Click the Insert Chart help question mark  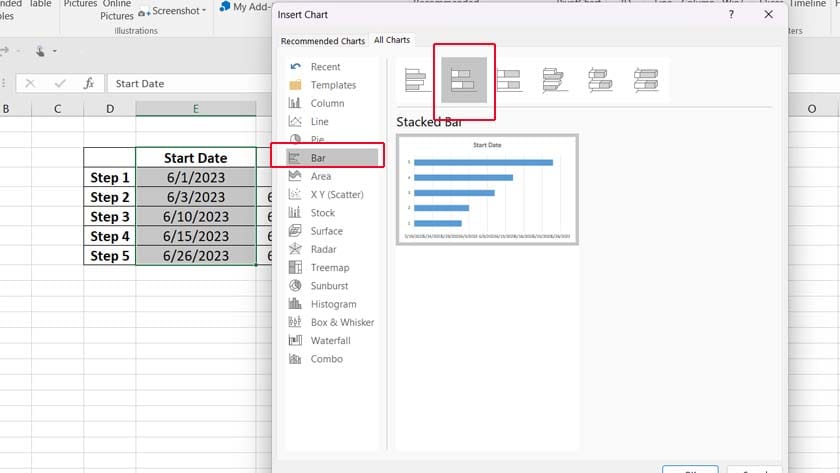click(x=731, y=14)
